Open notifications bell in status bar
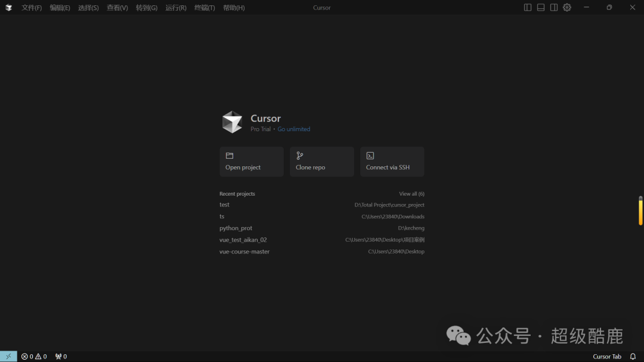Image resolution: width=644 pixels, height=362 pixels. (633, 357)
